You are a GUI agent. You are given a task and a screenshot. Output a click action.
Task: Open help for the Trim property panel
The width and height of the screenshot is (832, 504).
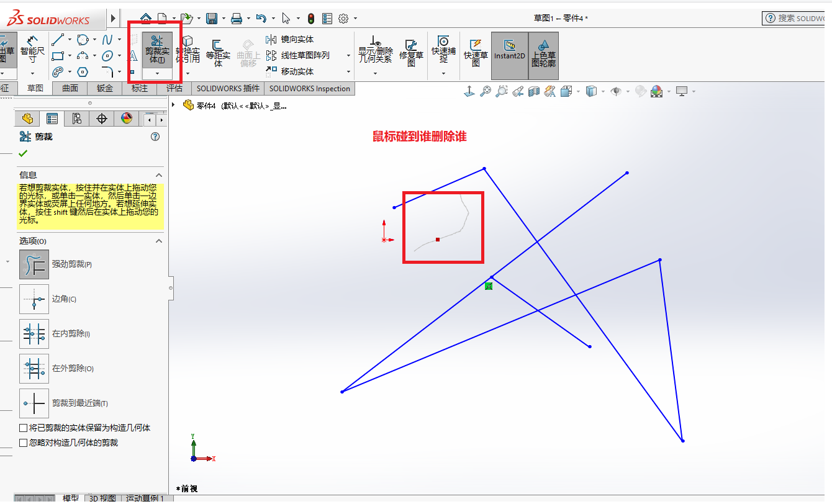point(155,137)
